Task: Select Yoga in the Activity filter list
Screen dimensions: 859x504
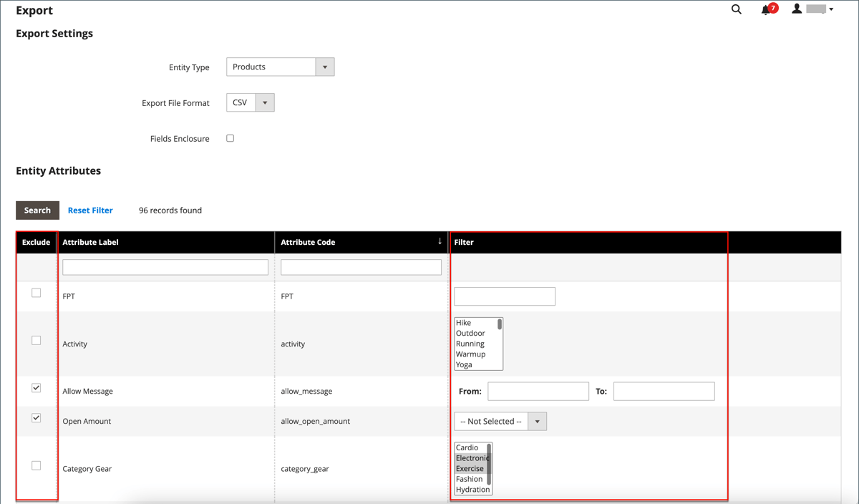Action: pos(465,363)
